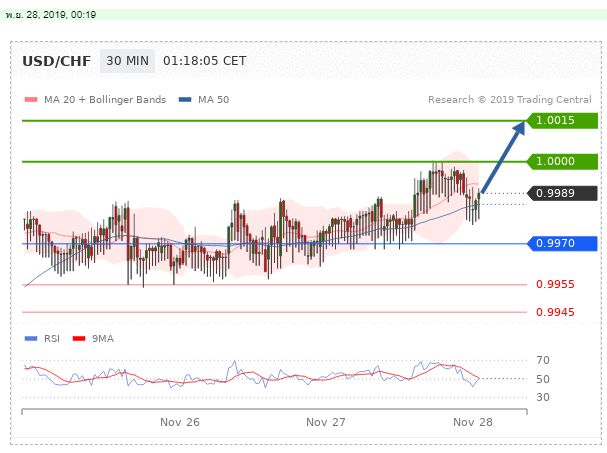This screenshot has width=607, height=453.
Task: Select the 1.0000 resistance label
Action: tap(562, 161)
